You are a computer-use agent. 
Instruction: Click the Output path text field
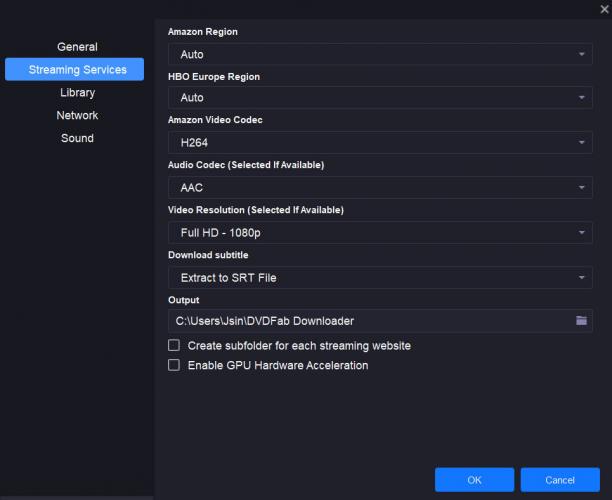368,320
